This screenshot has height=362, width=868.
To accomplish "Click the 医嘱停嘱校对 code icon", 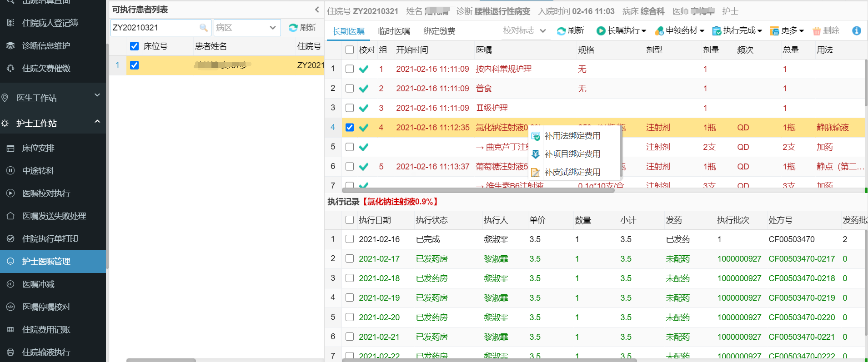I will coord(10,307).
